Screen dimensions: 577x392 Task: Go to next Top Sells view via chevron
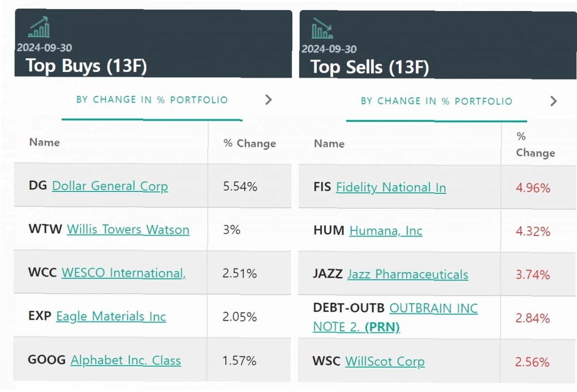coord(554,101)
